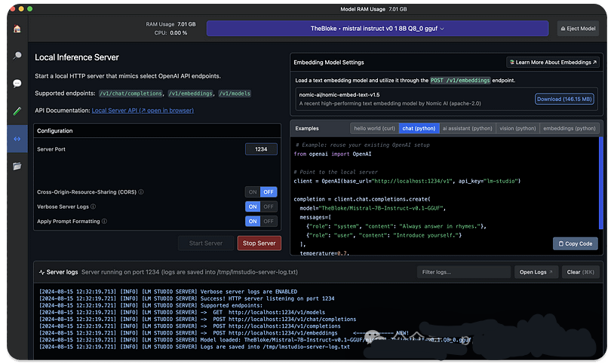Viewport: 614px width, 364px height.
Task: Open Learn More About Embeddings
Action: click(x=553, y=63)
